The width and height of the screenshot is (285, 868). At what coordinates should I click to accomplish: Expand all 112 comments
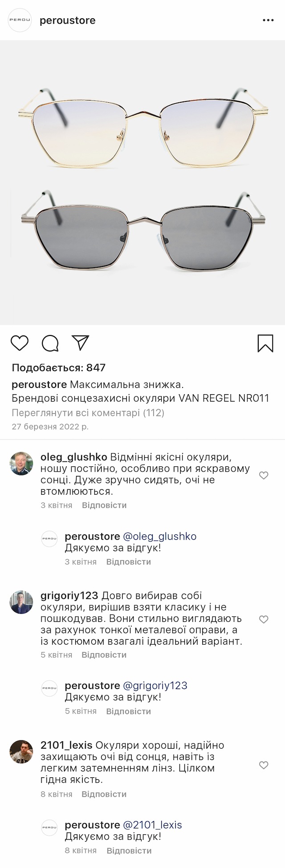click(88, 413)
